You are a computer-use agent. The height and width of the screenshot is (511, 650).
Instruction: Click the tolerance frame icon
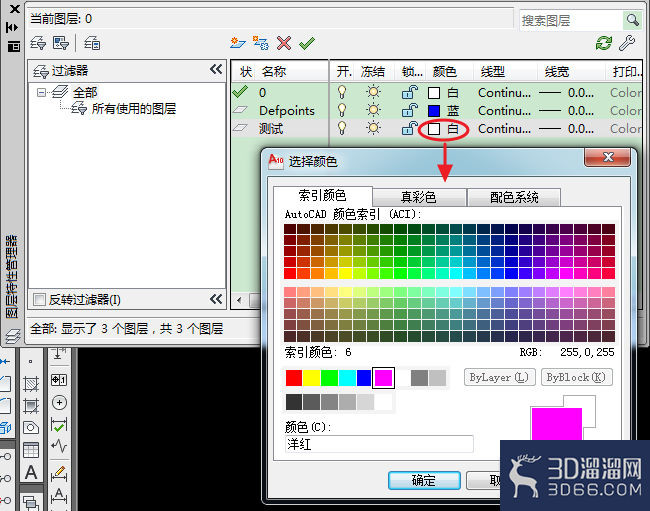click(x=59, y=380)
